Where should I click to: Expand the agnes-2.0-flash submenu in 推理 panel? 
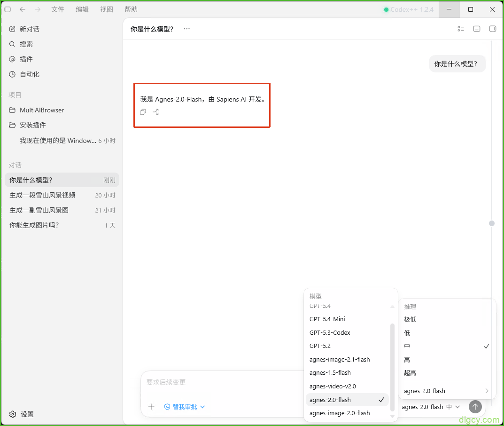(x=446, y=391)
